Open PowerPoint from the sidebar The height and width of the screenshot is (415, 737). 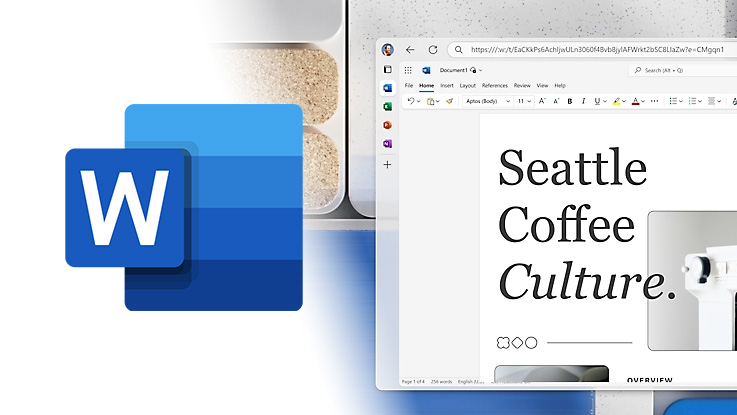[x=387, y=125]
